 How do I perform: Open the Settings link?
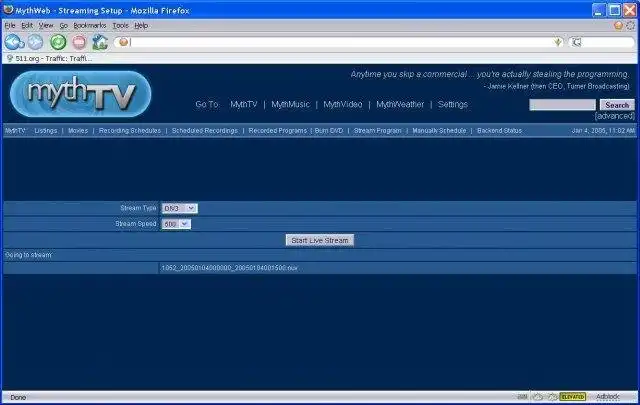453,105
